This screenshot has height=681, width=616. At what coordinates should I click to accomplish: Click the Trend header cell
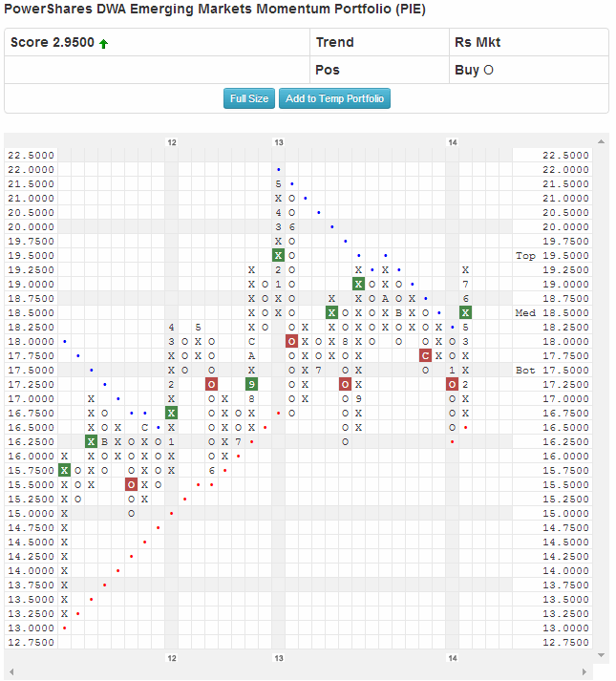334,42
